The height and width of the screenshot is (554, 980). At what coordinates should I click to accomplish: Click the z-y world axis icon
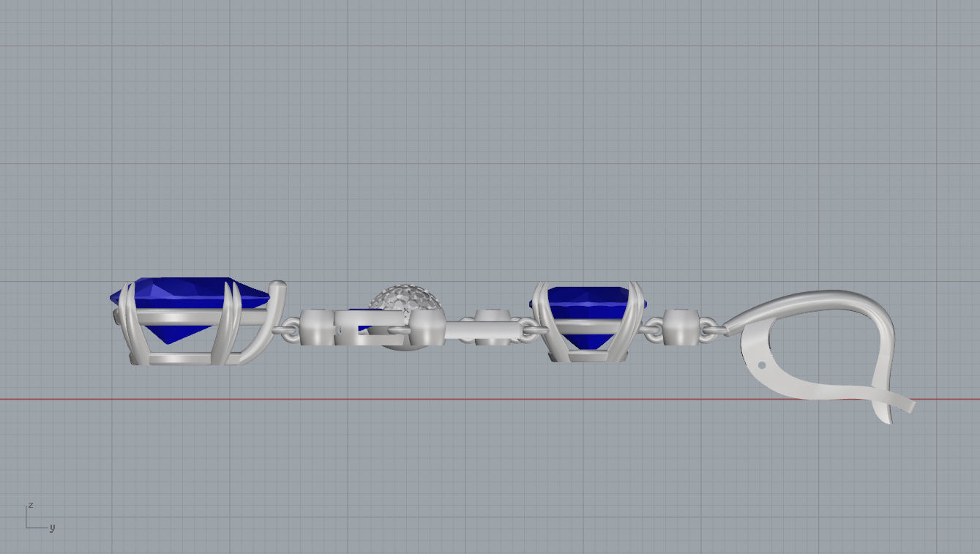[40, 517]
